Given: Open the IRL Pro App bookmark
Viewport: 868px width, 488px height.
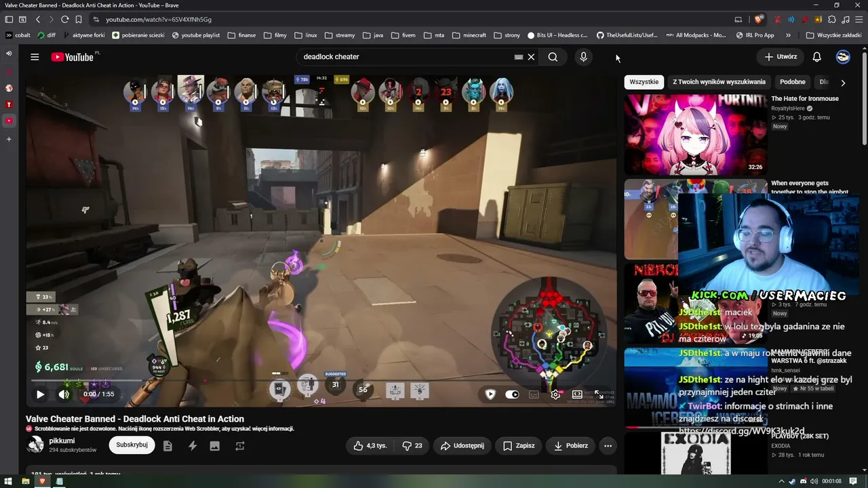Looking at the screenshot, I should tap(755, 35).
